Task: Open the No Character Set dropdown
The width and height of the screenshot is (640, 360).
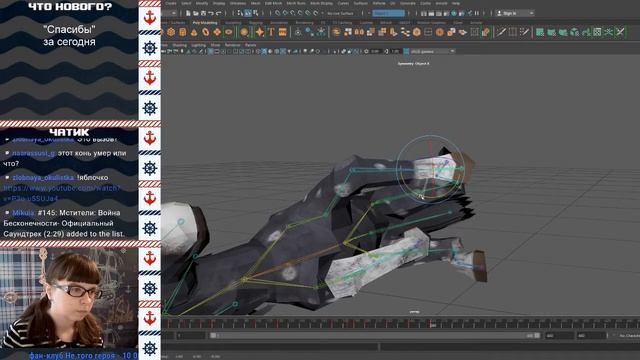Action: pos(629,336)
